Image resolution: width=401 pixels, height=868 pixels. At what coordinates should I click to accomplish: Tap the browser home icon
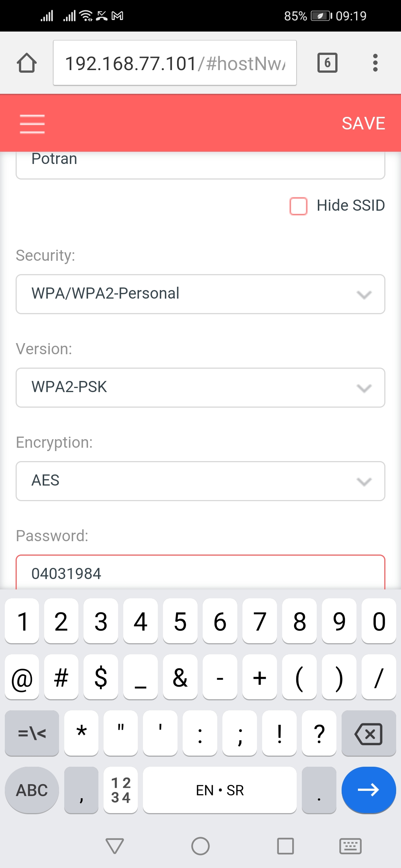click(27, 63)
